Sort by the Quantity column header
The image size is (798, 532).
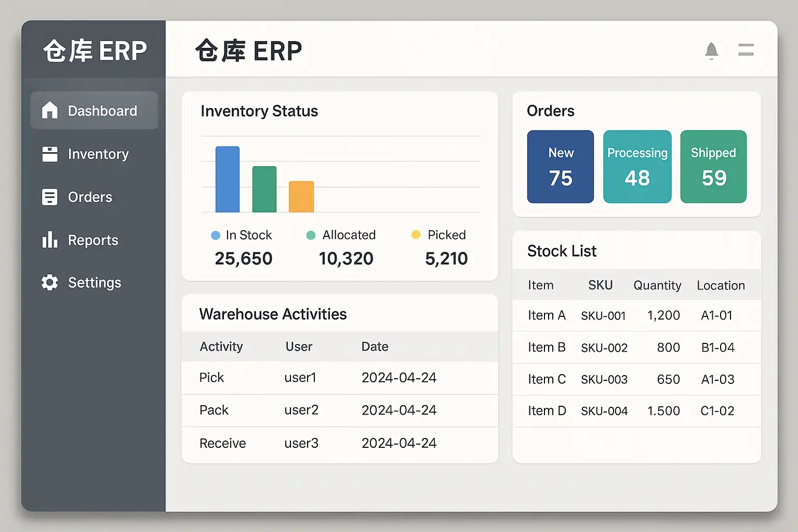(x=657, y=285)
